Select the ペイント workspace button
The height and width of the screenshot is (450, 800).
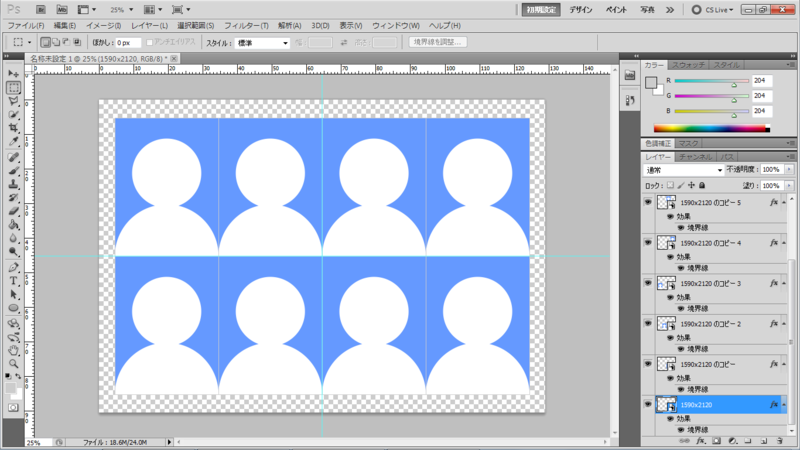point(616,10)
